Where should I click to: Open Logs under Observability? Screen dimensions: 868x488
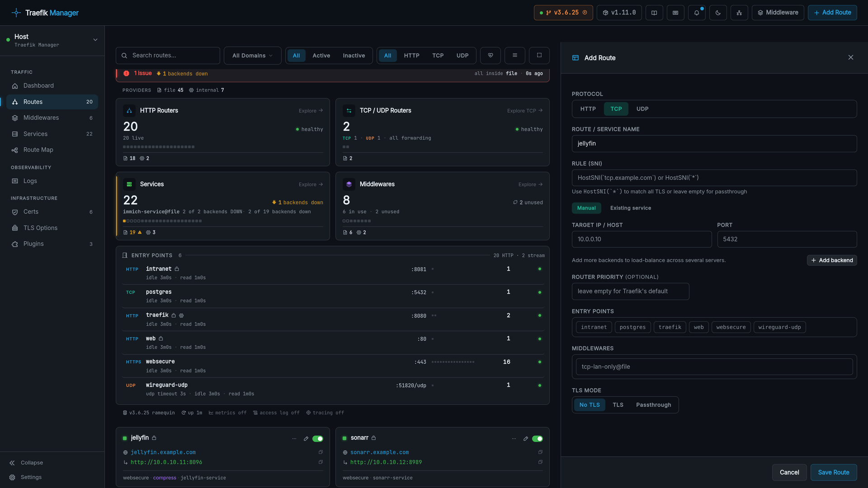point(52,181)
